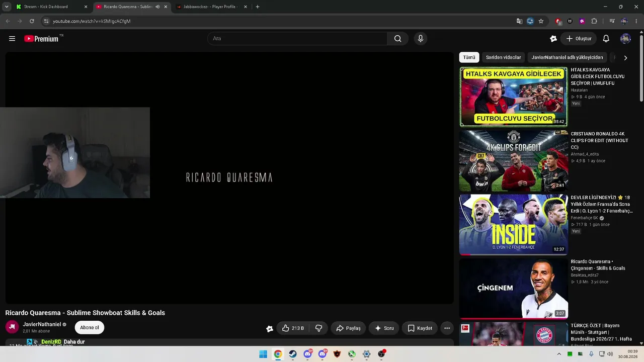Open the Extensions puzzle icon
Image resolution: width=644 pixels, height=362 pixels.
pyautogui.click(x=594, y=21)
